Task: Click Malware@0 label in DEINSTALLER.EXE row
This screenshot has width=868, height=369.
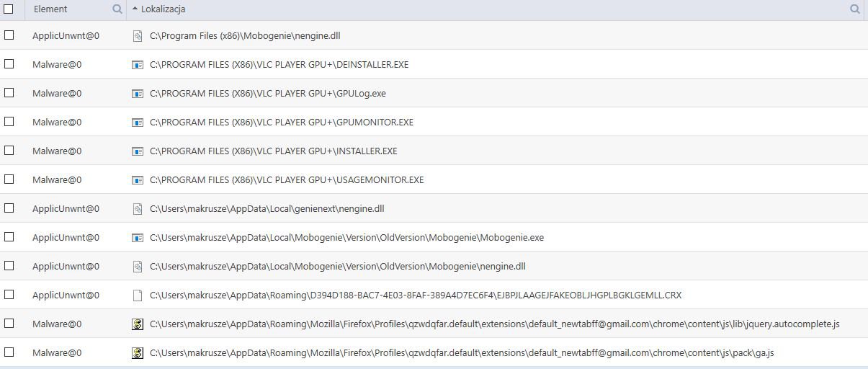Action: pyautogui.click(x=57, y=64)
